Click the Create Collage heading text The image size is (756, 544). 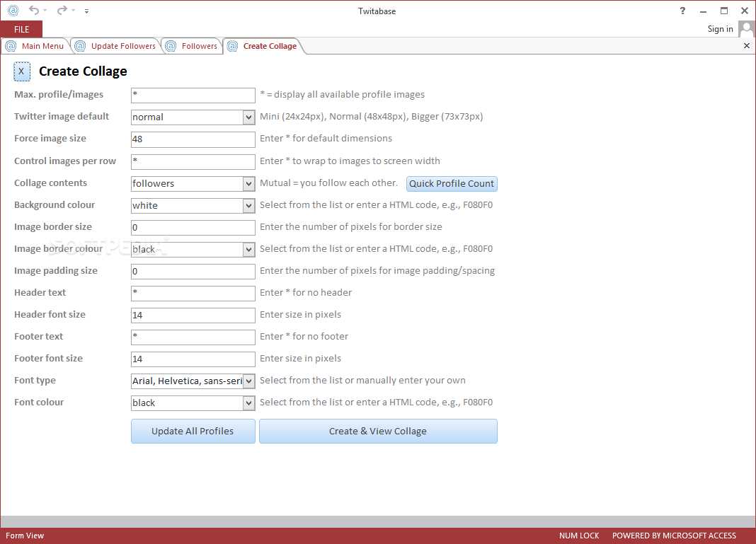(x=83, y=71)
